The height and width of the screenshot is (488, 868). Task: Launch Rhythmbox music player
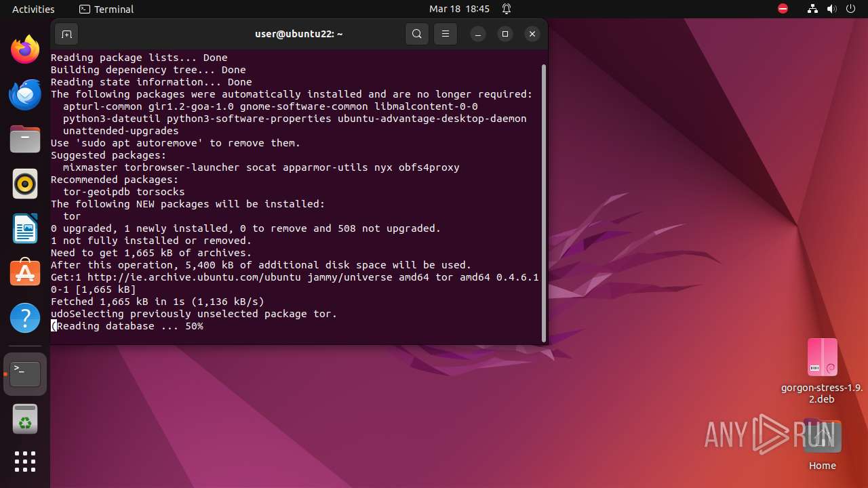(x=25, y=184)
